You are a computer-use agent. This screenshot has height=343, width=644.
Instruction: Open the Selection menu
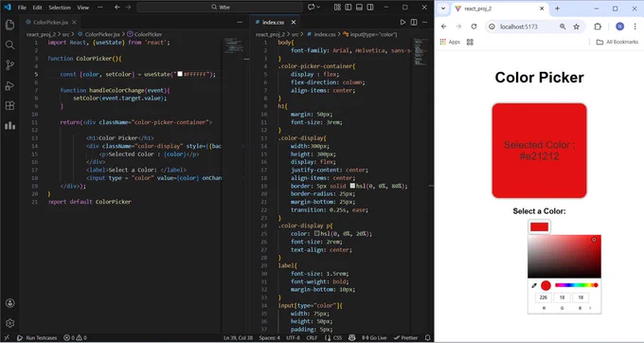[x=60, y=8]
